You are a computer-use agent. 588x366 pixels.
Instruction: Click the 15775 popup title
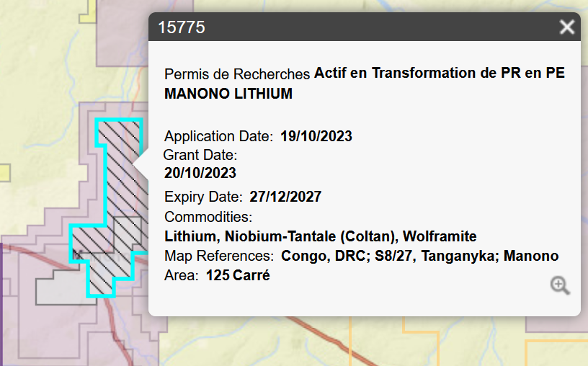(x=182, y=27)
